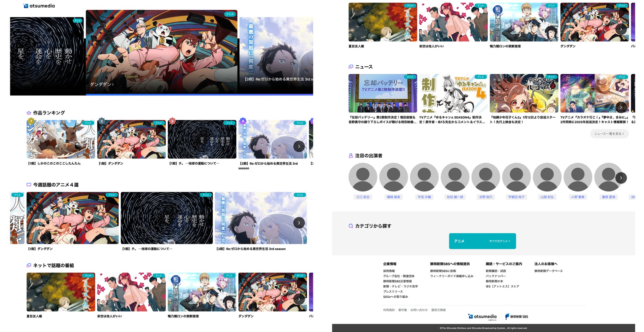
Task: Open the カラオケ行こ！ news headline
Action: coord(594,120)
